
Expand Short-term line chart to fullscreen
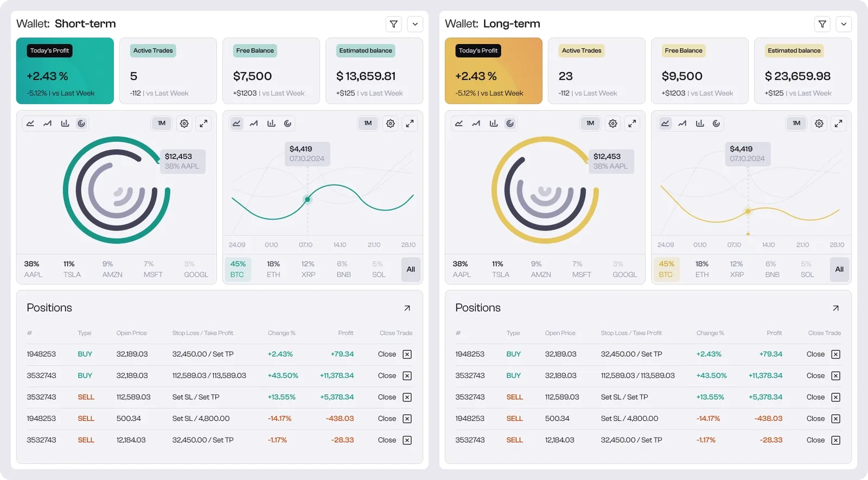410,124
